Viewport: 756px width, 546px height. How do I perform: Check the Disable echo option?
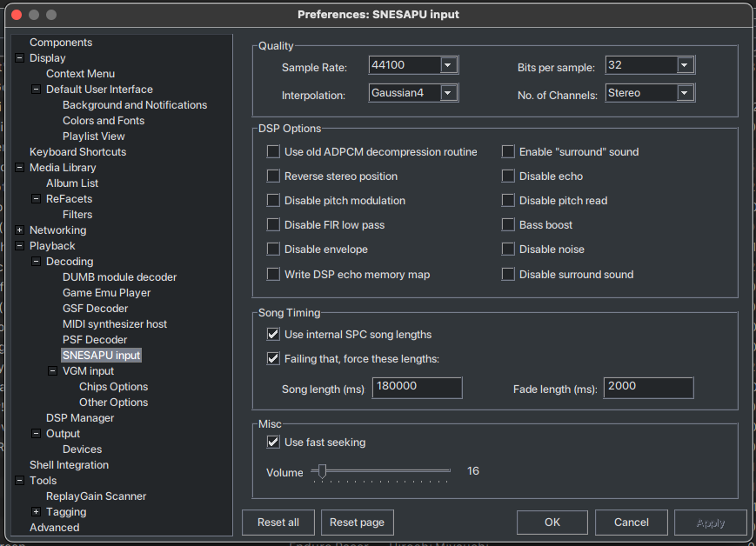click(x=508, y=176)
